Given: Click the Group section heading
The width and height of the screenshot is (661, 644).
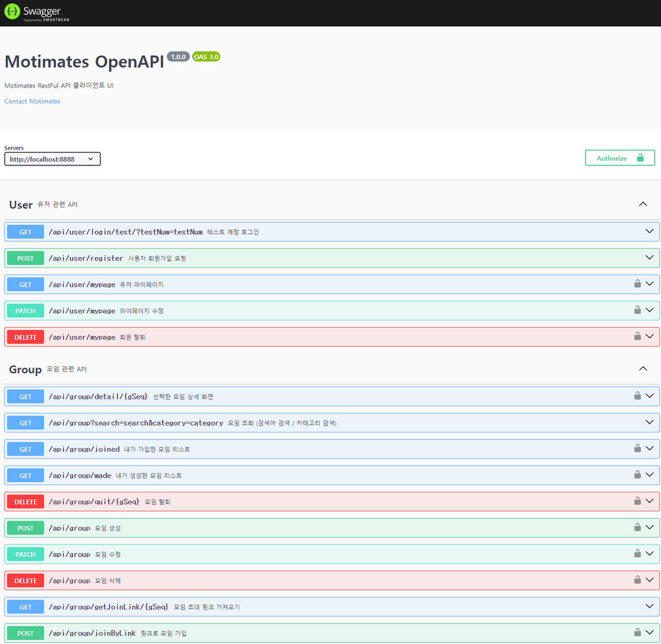Looking at the screenshot, I should pyautogui.click(x=25, y=369).
